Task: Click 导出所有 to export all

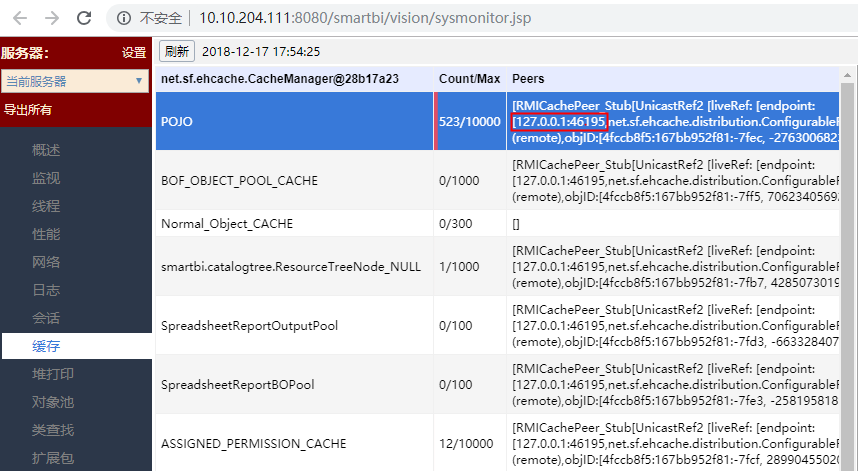Action: tap(28, 109)
